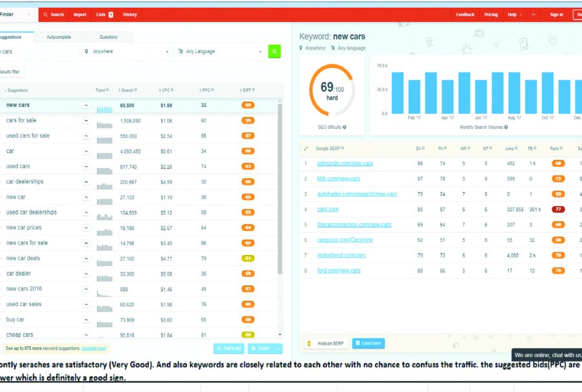582x392 pixels.
Task: Sort by Search column
Action: point(127,90)
